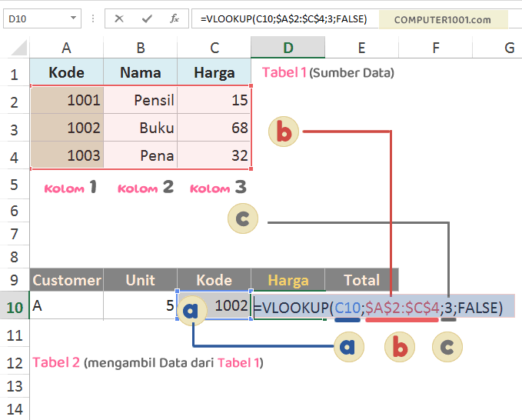
Task: Select column A header
Action: click(x=66, y=48)
